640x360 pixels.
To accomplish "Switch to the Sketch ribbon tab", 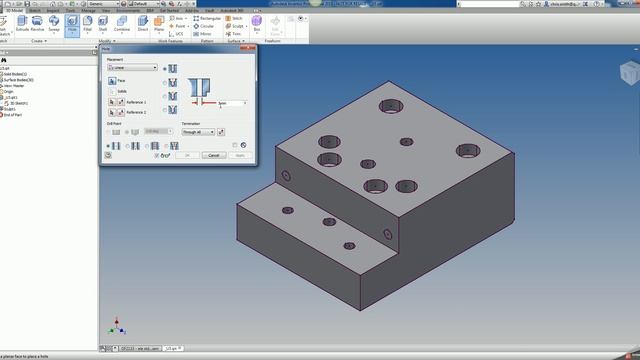I will (35, 11).
